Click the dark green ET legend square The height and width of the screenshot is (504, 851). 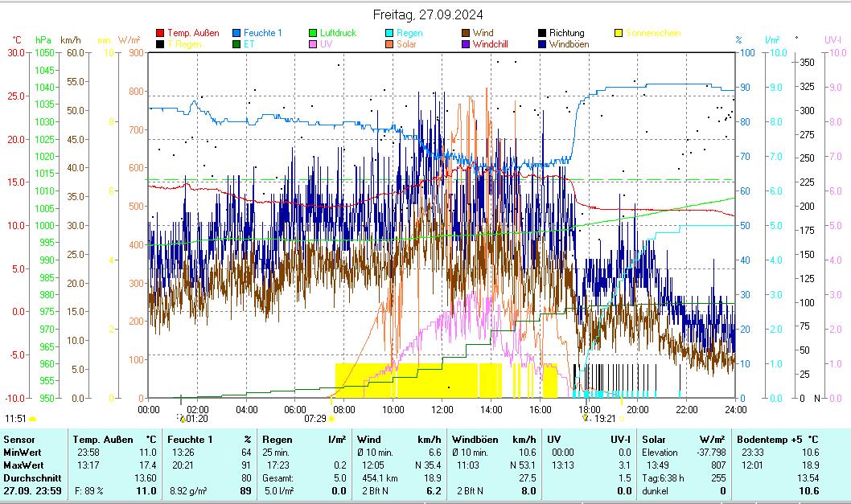(x=236, y=44)
